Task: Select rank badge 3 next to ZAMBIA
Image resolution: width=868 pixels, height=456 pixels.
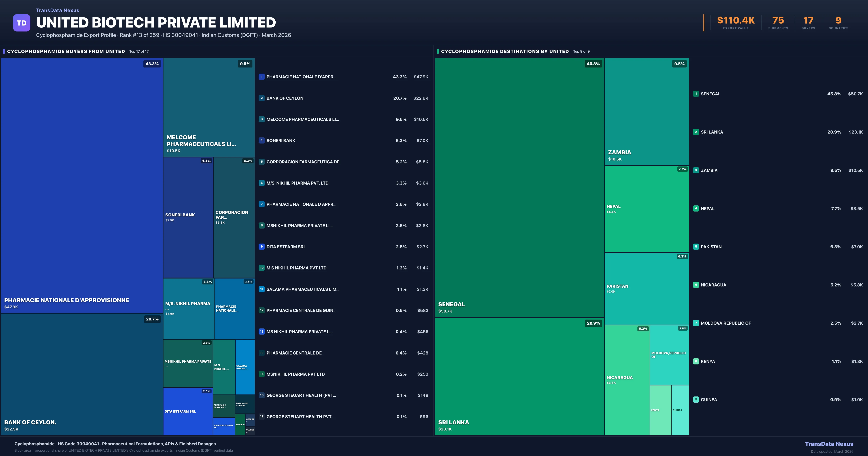Action: click(696, 170)
